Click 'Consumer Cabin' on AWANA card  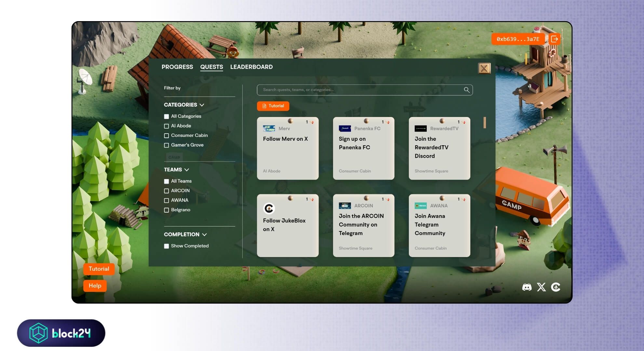tap(431, 248)
